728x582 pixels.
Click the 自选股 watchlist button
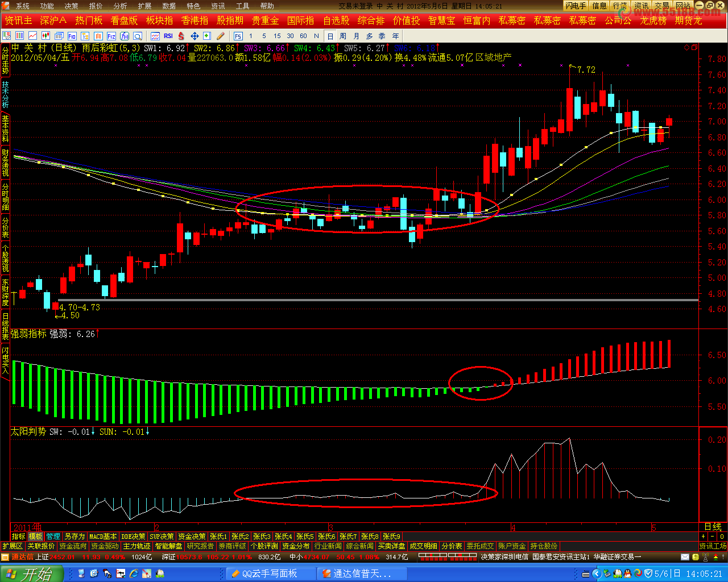[x=336, y=20]
